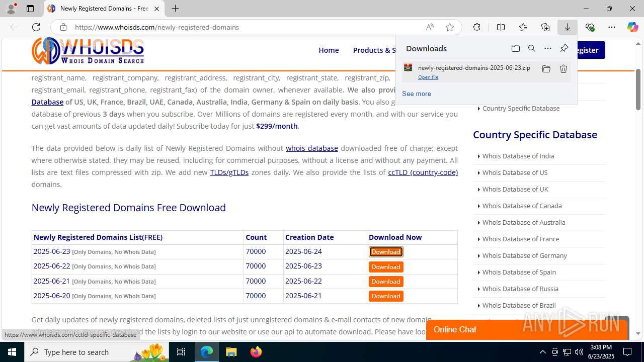The width and height of the screenshot is (644, 362).
Task: Click Open file link under zip
Action: pos(428,77)
